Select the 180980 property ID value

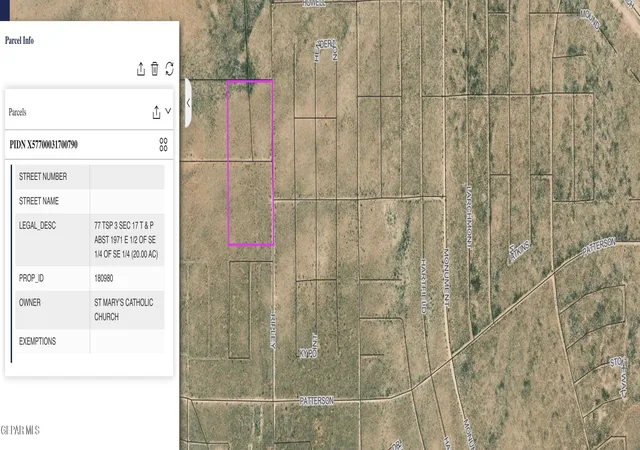pyautogui.click(x=104, y=278)
